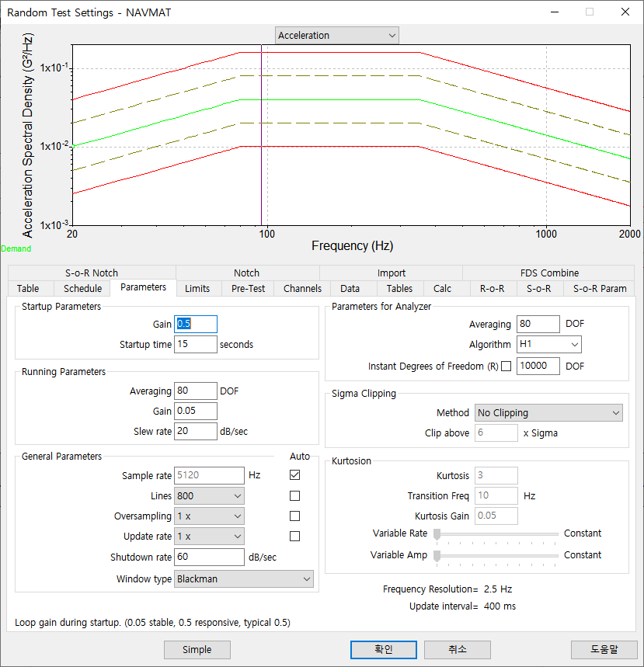
Task: Click the Variable Amp slider handle
Action: pyautogui.click(x=437, y=556)
